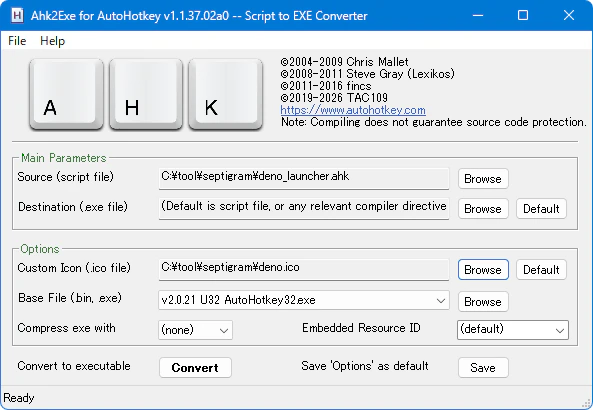
Task: Save Options as default
Action: 483,368
